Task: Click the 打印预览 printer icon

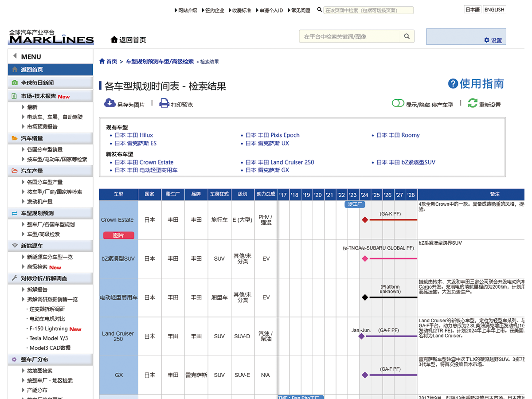Action: [x=164, y=103]
